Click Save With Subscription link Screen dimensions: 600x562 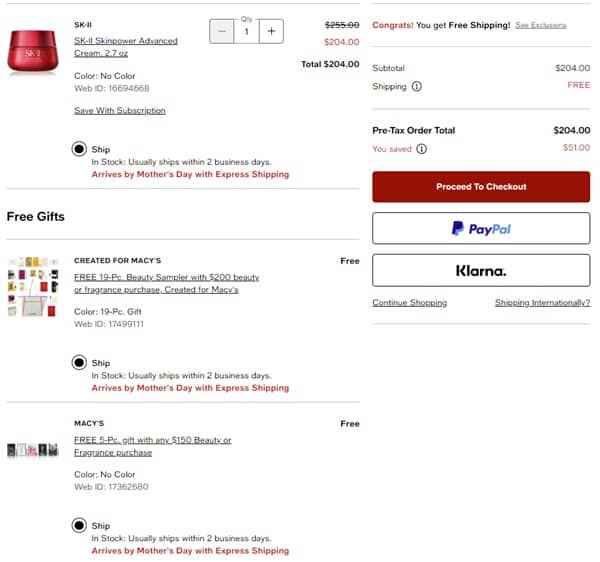[116, 110]
